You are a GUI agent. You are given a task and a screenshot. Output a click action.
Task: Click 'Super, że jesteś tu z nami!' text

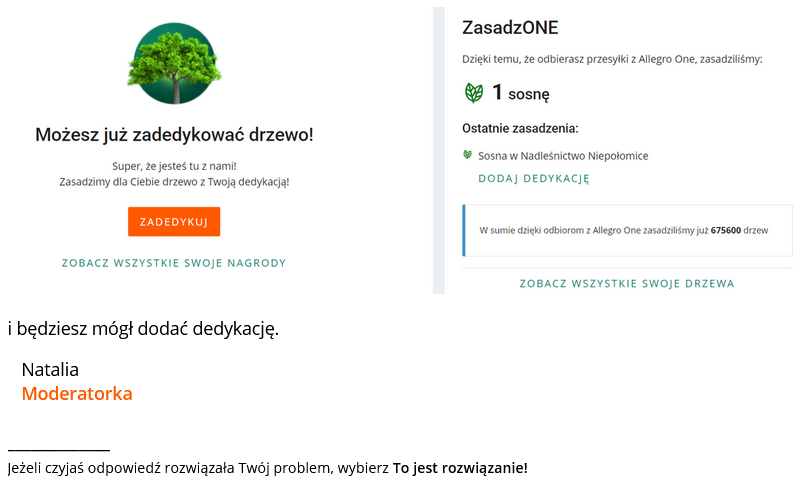174,166
